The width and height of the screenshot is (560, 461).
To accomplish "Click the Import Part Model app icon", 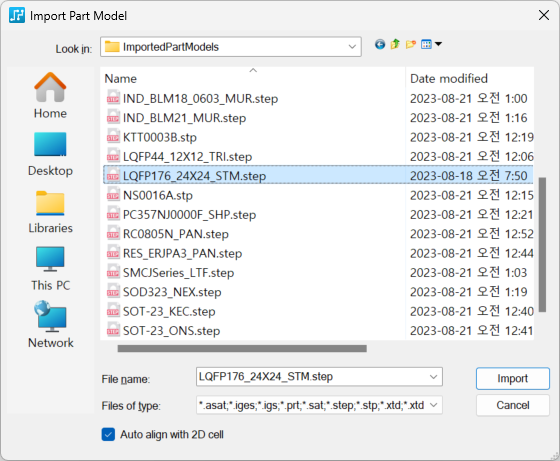I will 17,15.
